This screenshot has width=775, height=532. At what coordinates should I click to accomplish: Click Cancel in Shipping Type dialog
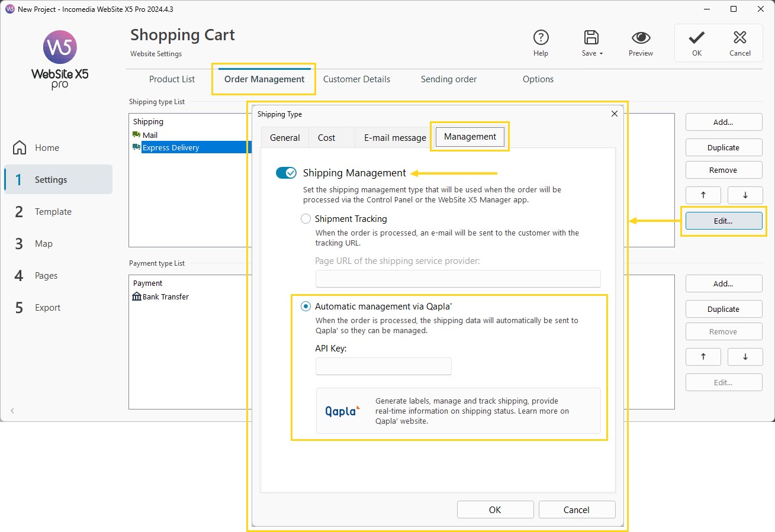tap(577, 510)
